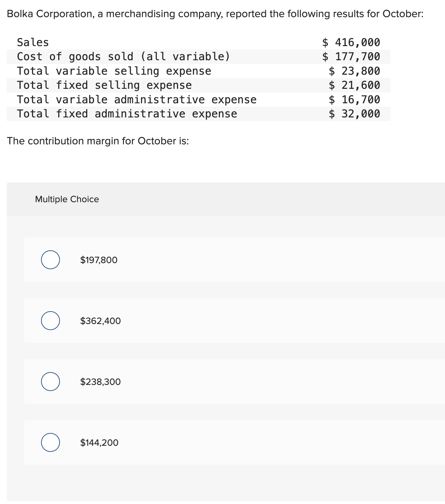This screenshot has width=445, height=504.
Task: Click the Multiple Choice header label
Action: pyautogui.click(x=67, y=199)
